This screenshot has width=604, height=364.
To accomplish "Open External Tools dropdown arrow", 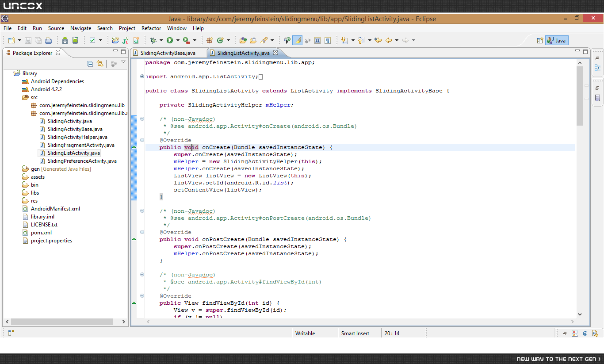I will (x=195, y=40).
